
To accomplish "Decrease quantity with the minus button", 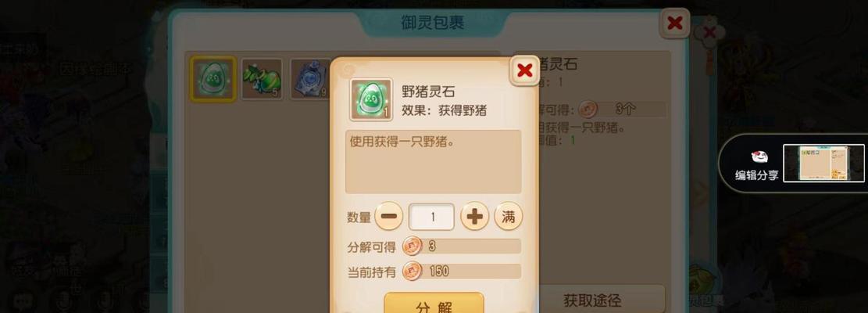I will coord(388,217).
